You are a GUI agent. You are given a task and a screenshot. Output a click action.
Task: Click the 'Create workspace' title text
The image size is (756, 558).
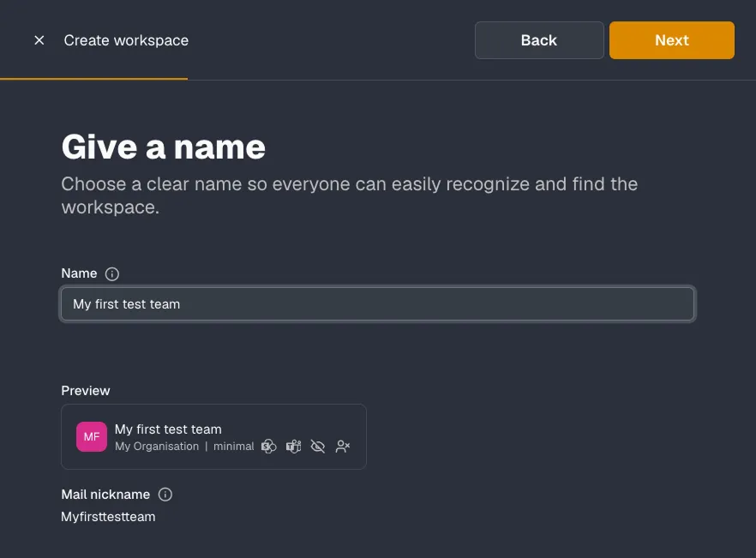coord(126,40)
